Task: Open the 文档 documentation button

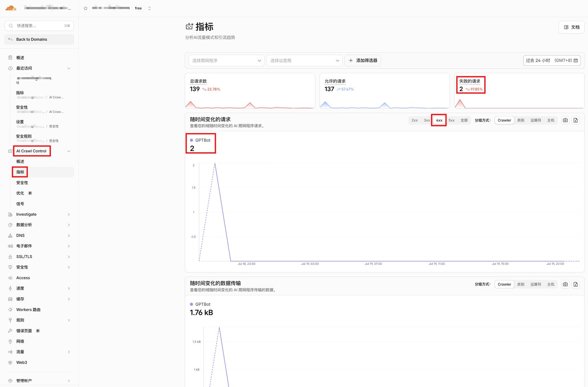Action: [x=571, y=27]
